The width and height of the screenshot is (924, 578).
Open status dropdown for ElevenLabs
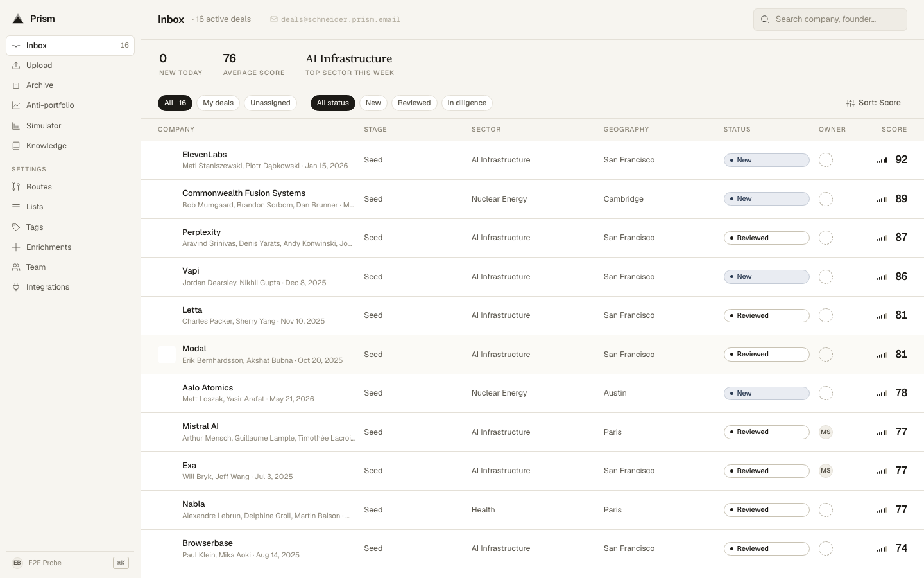(x=766, y=160)
